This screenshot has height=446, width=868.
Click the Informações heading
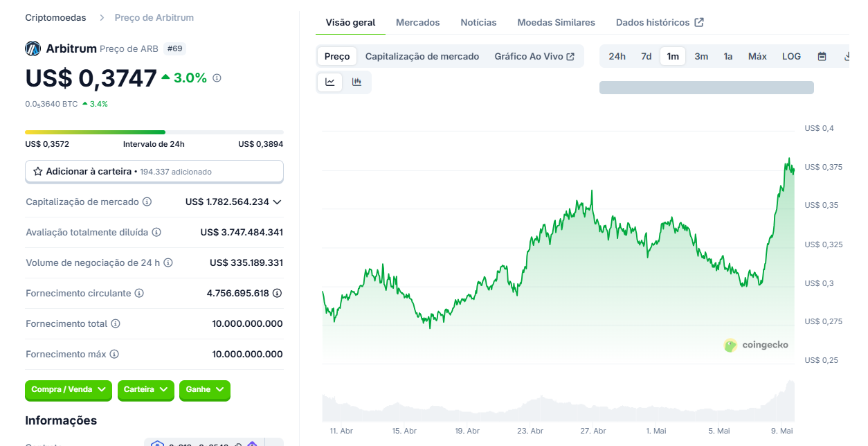click(x=61, y=420)
